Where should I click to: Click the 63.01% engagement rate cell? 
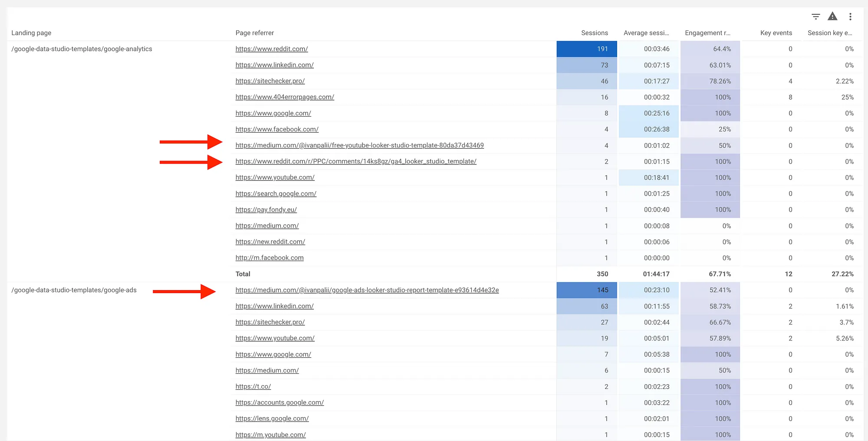coord(710,65)
